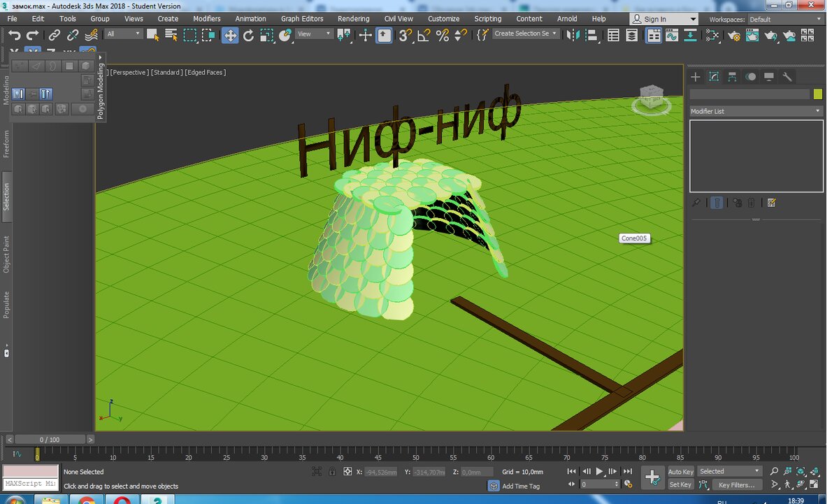Open Curve Editor icon
This screenshot has height=504, width=839.
[x=672, y=35]
